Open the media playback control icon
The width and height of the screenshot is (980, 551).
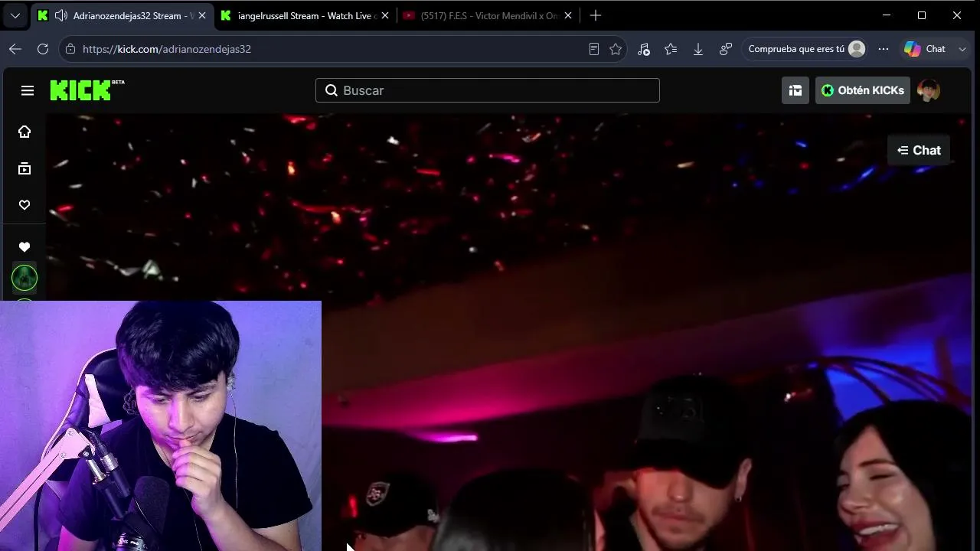tap(643, 49)
